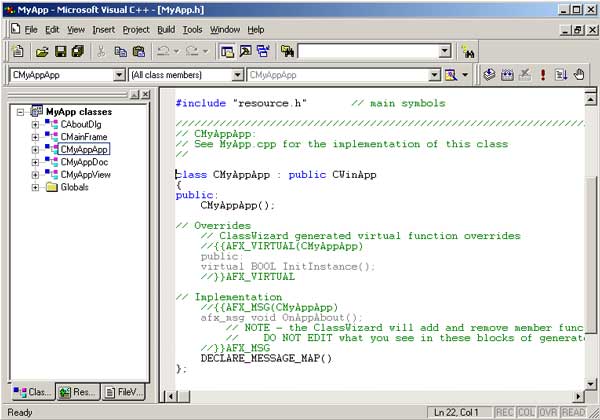Click the hand Insert Breakpoint icon
Viewport: 600px width, 420px height.
click(x=579, y=75)
